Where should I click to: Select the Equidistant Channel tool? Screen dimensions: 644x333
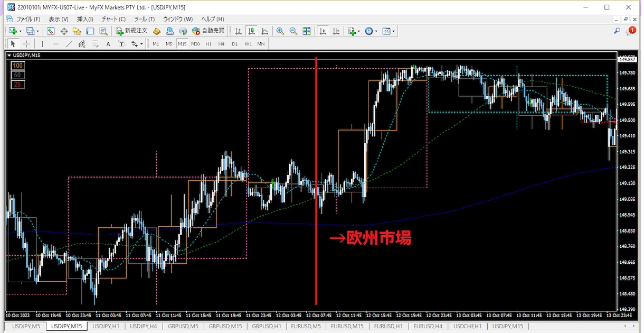[x=82, y=44]
